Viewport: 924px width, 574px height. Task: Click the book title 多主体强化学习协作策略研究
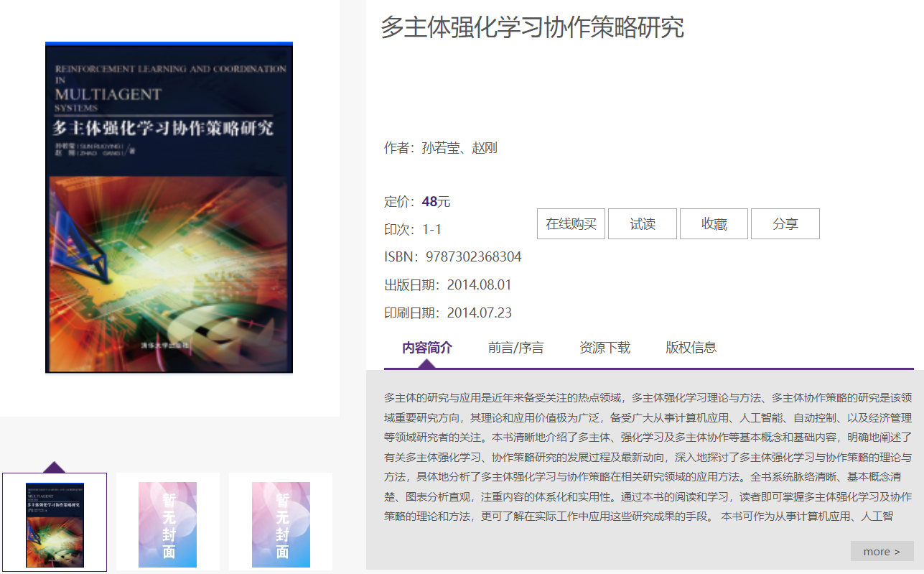[x=532, y=27]
